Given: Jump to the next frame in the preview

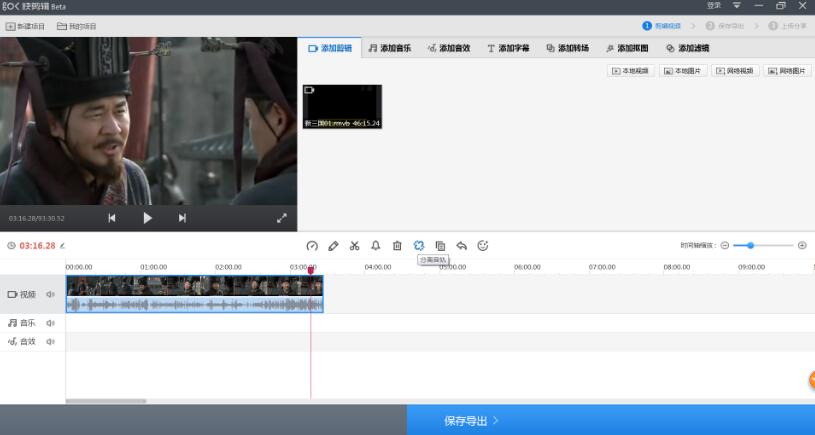Looking at the screenshot, I should (x=182, y=218).
